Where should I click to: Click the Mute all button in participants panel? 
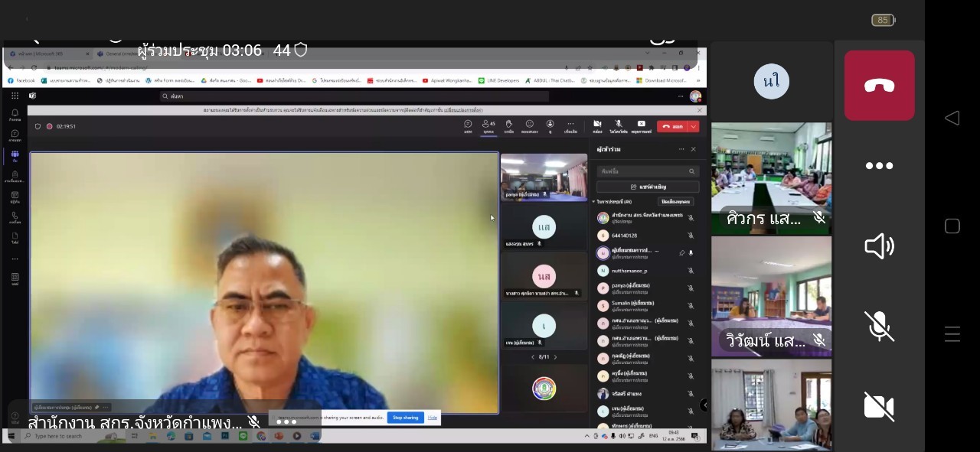click(676, 202)
